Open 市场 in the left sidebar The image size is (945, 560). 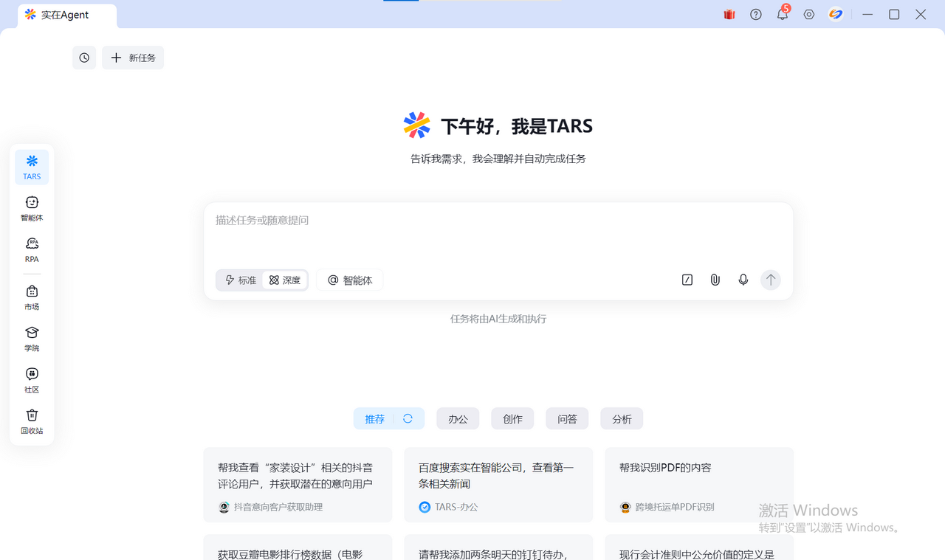[32, 297]
